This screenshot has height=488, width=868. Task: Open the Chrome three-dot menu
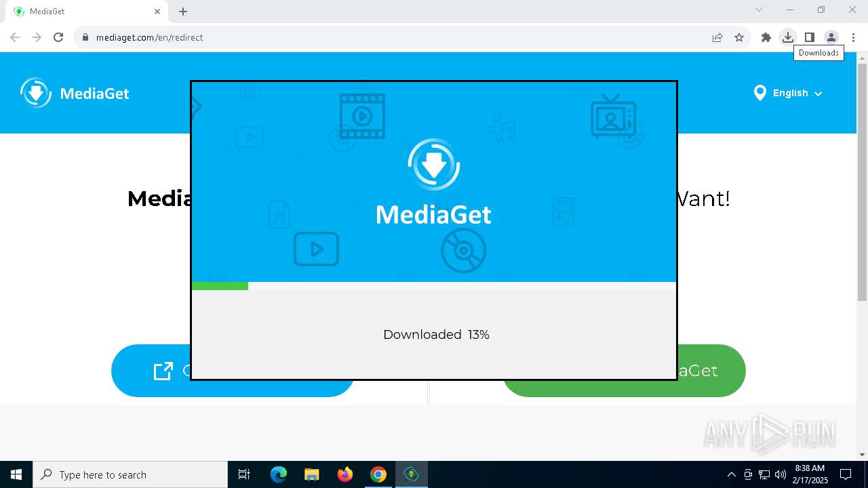[853, 37]
